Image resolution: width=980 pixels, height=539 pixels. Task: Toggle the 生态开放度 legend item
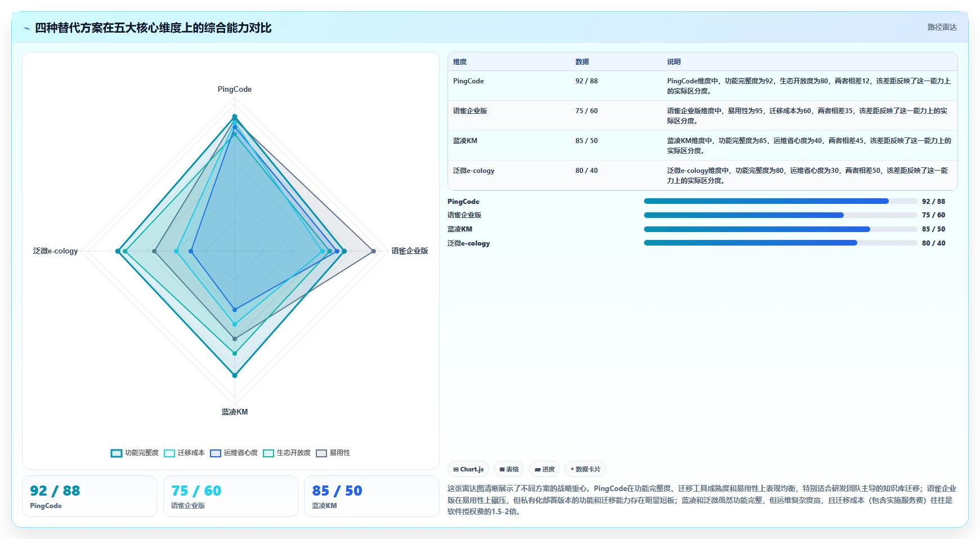point(287,453)
